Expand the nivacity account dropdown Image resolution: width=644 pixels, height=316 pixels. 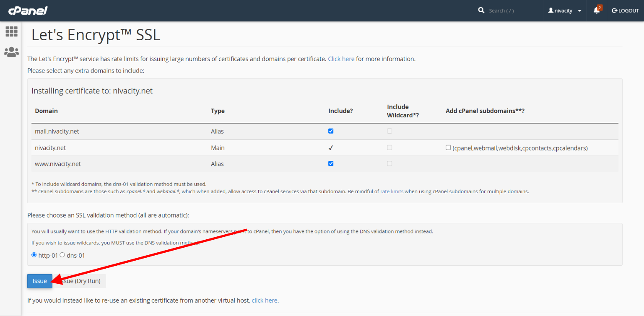pos(579,10)
